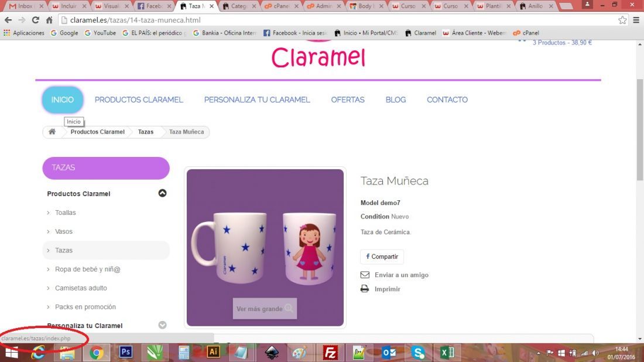Open Outlook from the taskbar
Image resolution: width=644 pixels, height=362 pixels.
pos(389,352)
